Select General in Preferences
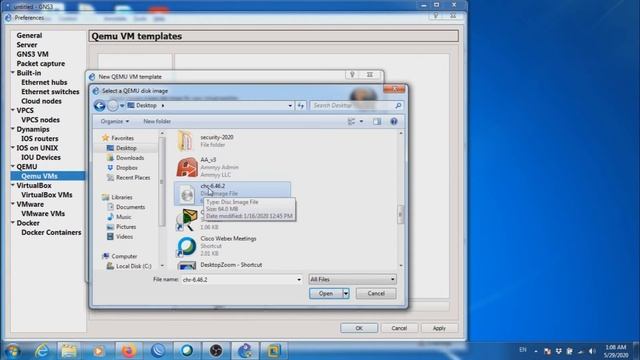The height and width of the screenshot is (360, 640). [29, 36]
